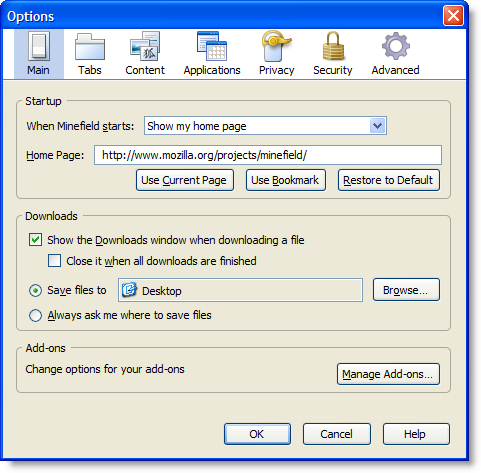The width and height of the screenshot is (481, 473).
Task: Open the Advanced gear pane
Action: pyautogui.click(x=395, y=54)
